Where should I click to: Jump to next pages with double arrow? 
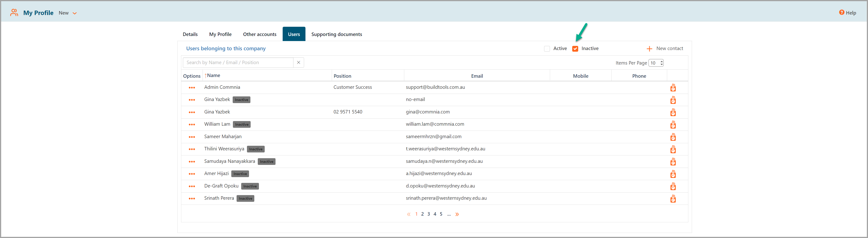(x=457, y=214)
